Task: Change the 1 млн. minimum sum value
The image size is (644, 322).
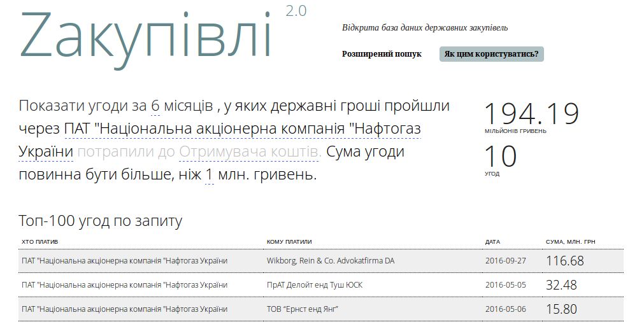Action: (209, 175)
